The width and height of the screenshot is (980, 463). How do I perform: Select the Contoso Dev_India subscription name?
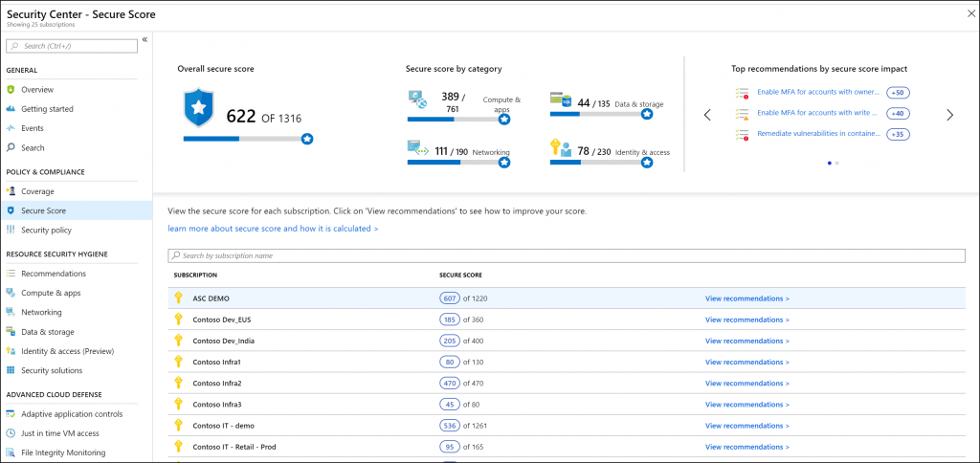(x=224, y=342)
